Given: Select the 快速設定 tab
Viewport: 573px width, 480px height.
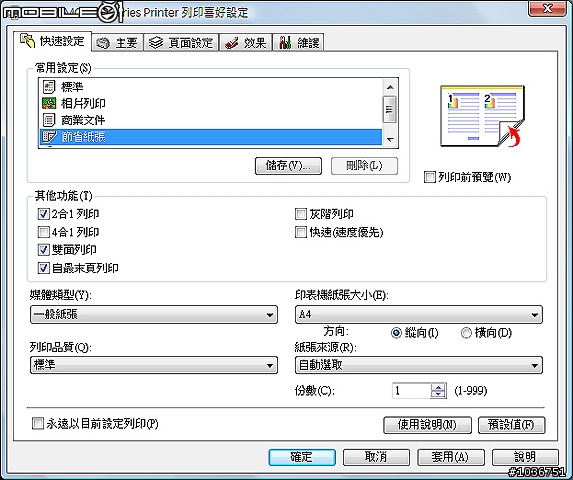Looking at the screenshot, I should pyautogui.click(x=52, y=41).
